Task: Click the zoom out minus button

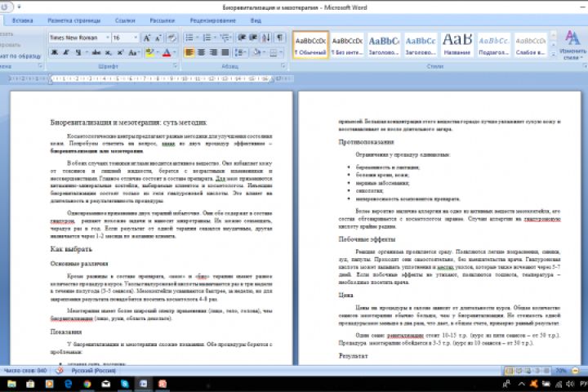Action: coord(575,371)
